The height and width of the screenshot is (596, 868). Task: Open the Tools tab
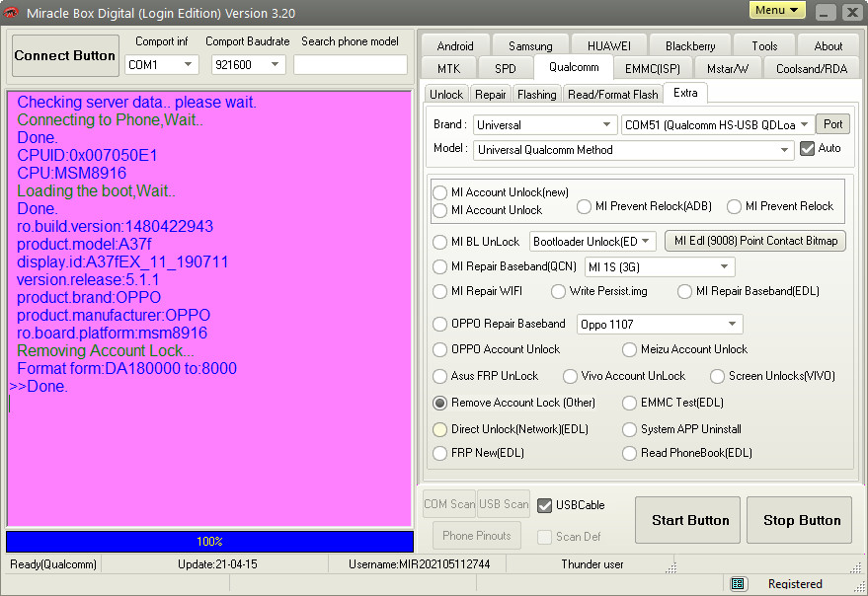point(764,46)
